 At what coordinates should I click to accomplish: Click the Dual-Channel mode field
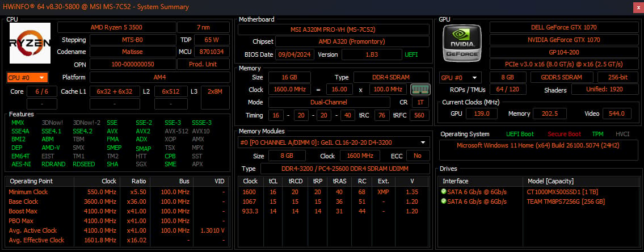329,102
